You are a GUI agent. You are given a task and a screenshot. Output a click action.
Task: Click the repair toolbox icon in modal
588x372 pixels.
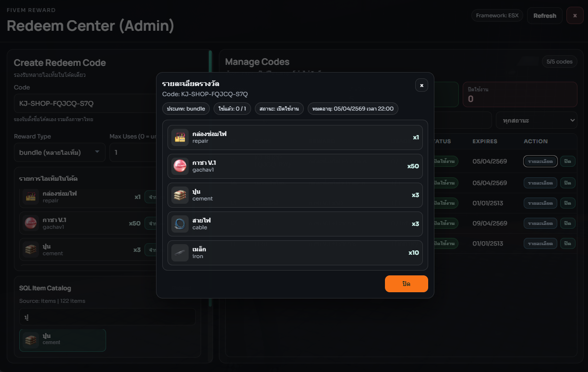click(180, 137)
